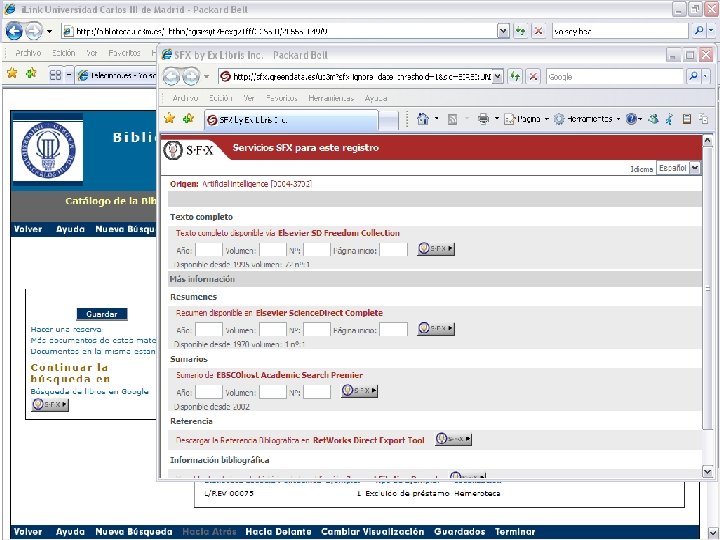Open the Idioma Español dropdown

coord(695,168)
